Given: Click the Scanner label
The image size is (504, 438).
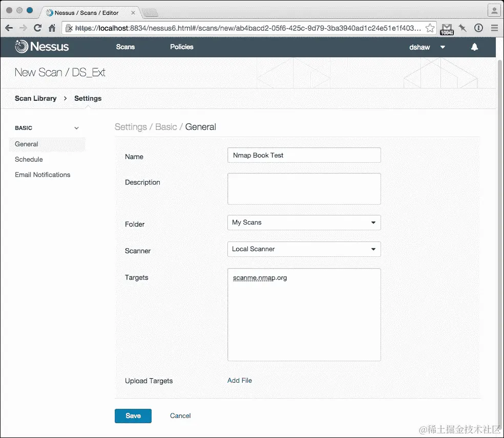Looking at the screenshot, I should coord(138,251).
